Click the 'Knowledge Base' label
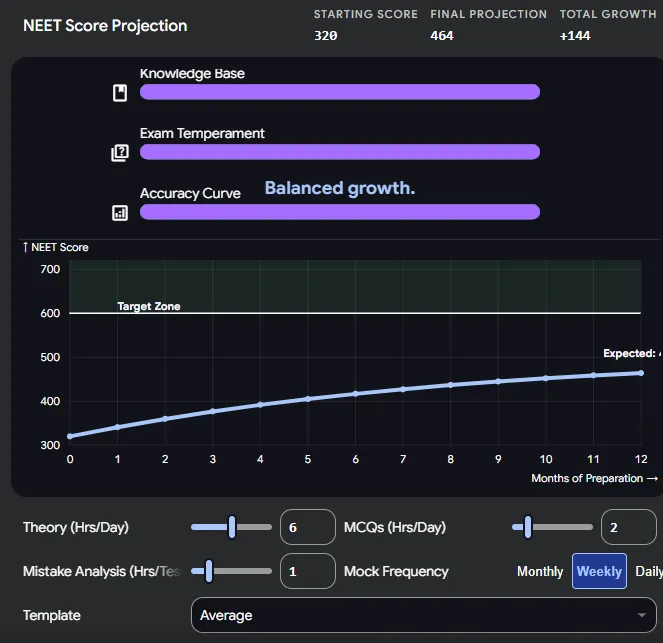The height and width of the screenshot is (643, 663). click(192, 74)
